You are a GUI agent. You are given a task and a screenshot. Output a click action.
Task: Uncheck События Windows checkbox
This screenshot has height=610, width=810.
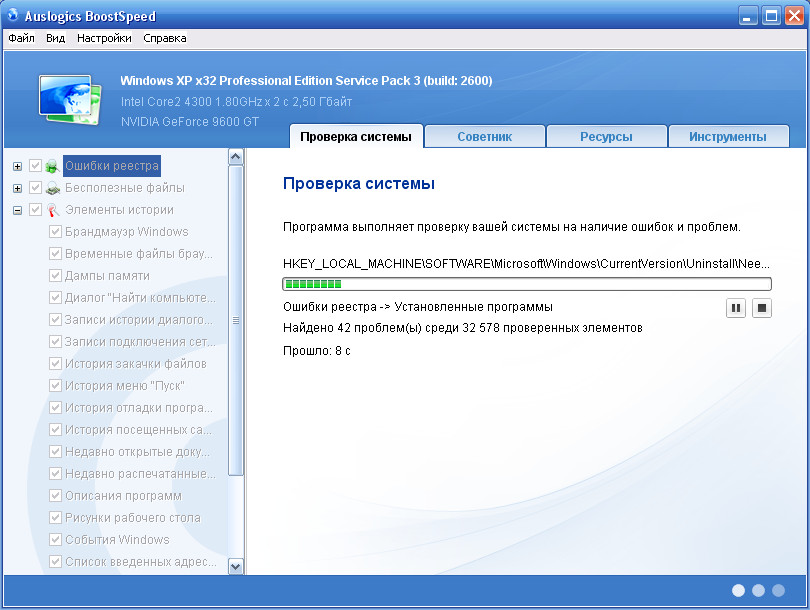[55, 540]
